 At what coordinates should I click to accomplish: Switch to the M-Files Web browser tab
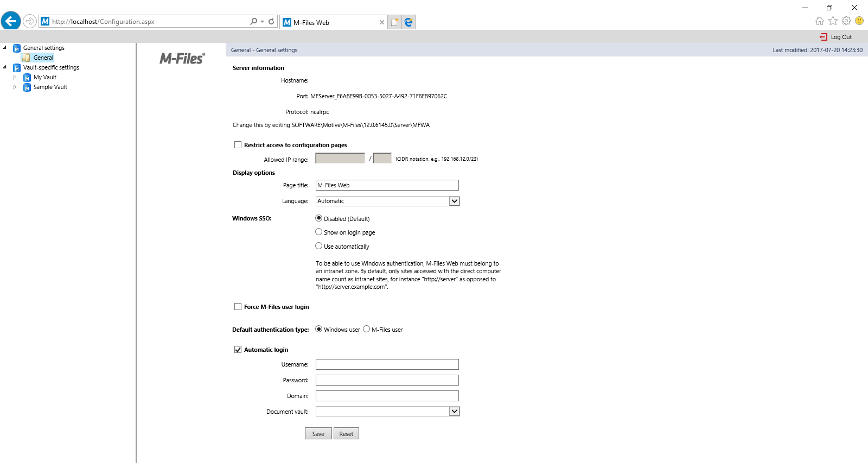point(331,22)
